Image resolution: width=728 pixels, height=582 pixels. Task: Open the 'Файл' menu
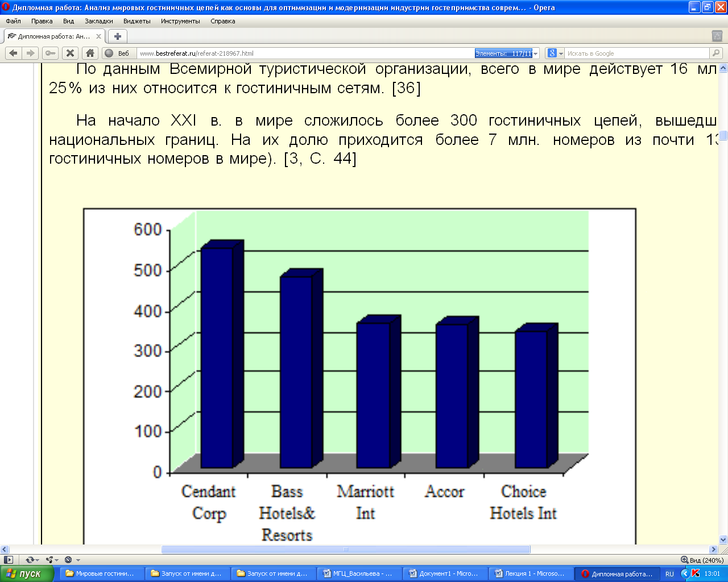coord(13,21)
